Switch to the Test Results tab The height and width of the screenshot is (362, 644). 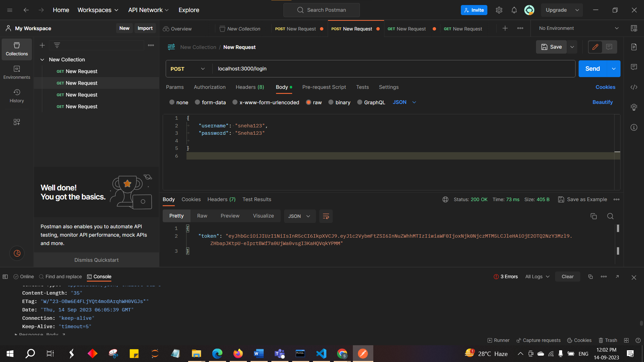click(x=257, y=199)
